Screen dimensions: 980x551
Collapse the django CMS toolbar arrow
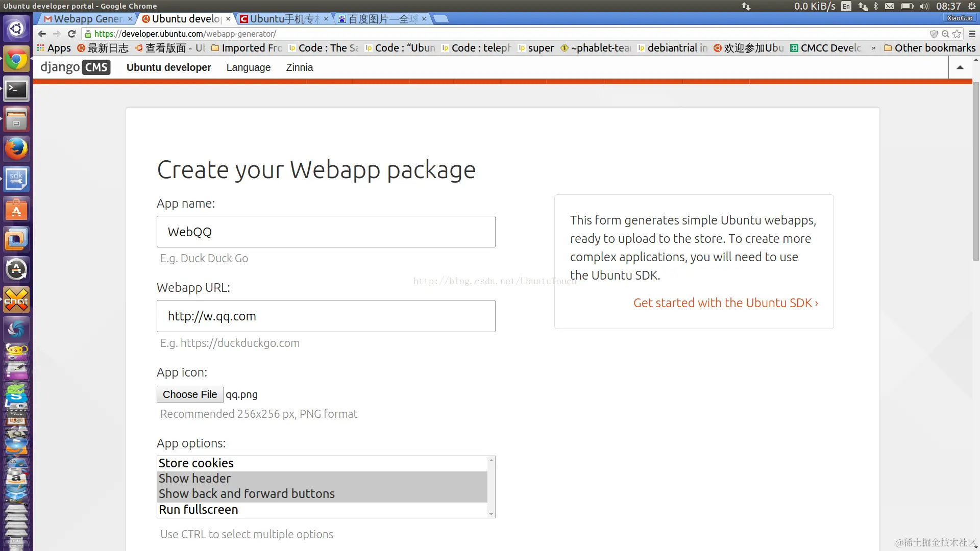(x=960, y=67)
